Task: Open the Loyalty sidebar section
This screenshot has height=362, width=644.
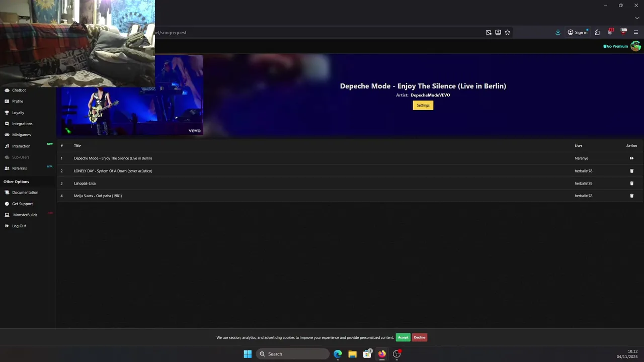Action: click(x=18, y=113)
